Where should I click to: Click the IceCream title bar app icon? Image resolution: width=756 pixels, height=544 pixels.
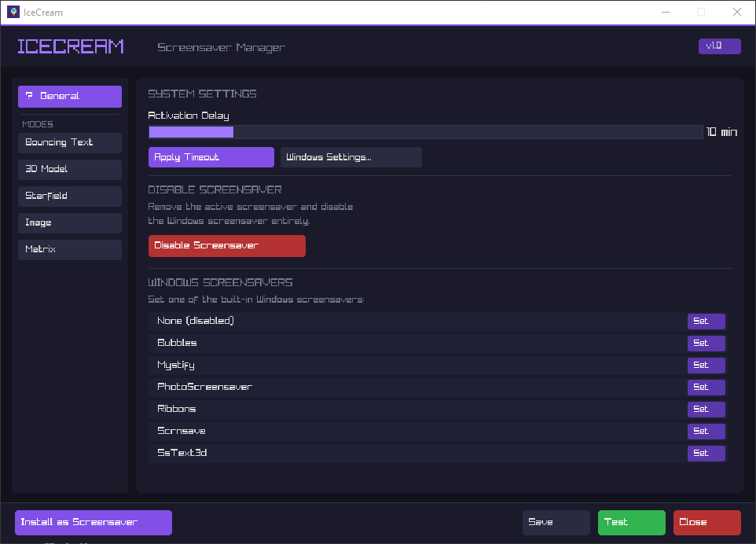13,12
